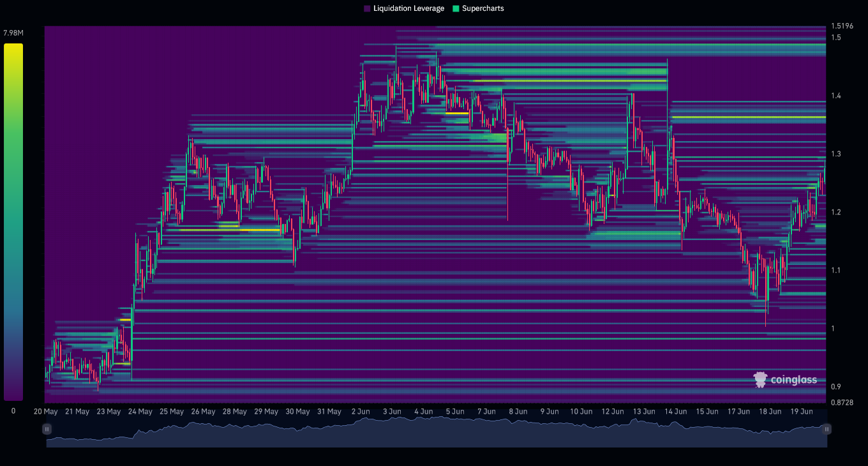This screenshot has width=868, height=466.
Task: Click the 23 May date label
Action: pyautogui.click(x=108, y=412)
